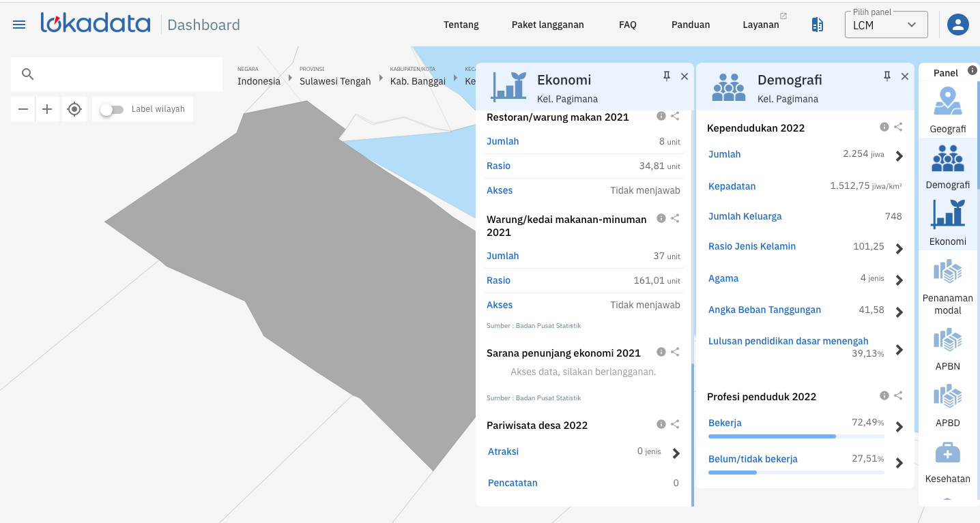Image resolution: width=980 pixels, height=523 pixels.
Task: Click the Sulawesi Tengah breadcrumb
Action: [335, 81]
